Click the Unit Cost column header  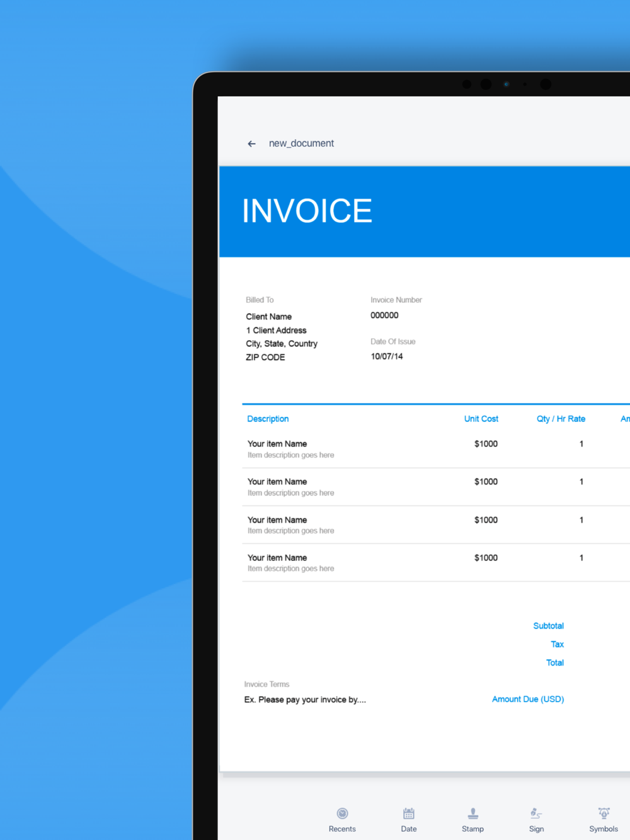click(481, 419)
